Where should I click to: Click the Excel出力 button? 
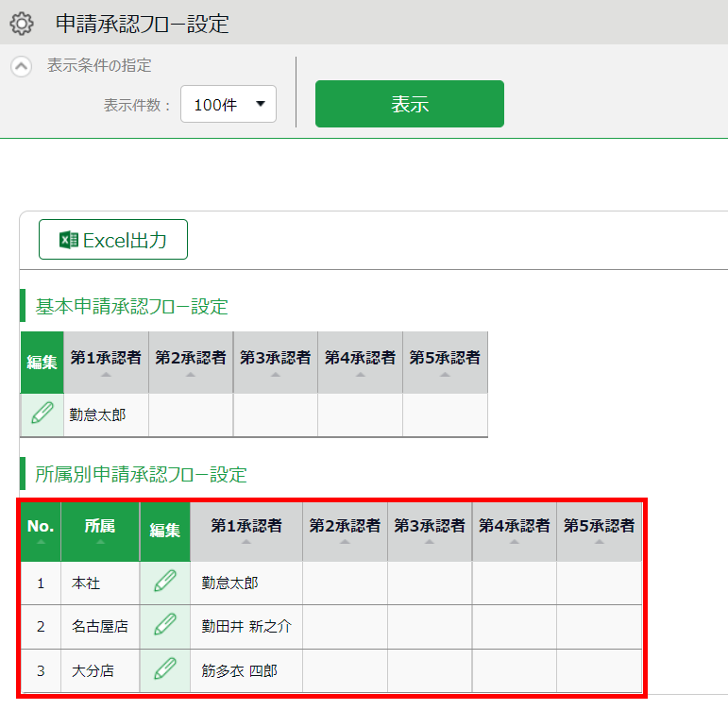click(113, 240)
